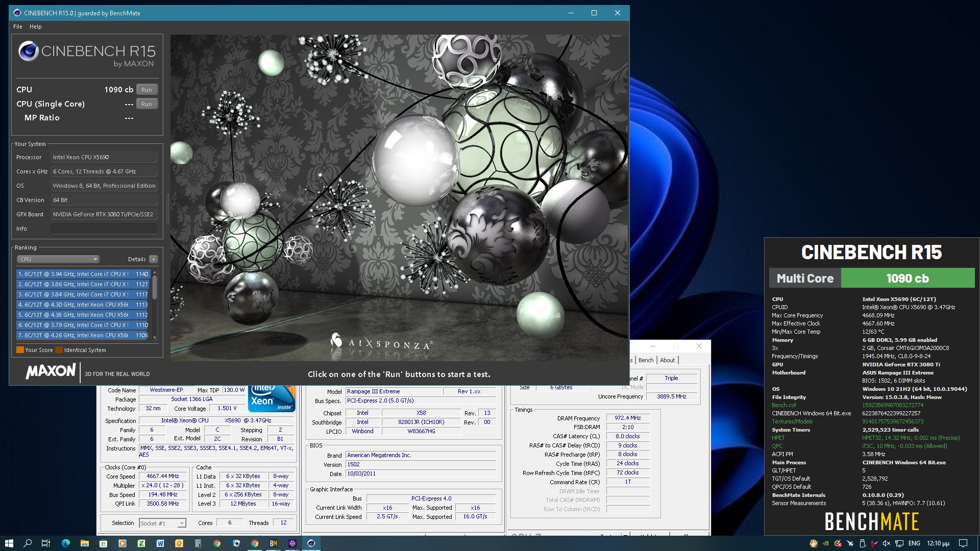Viewport: 980px width, 551px height.
Task: Click the airplane icon in the system tray
Action: pos(850,543)
